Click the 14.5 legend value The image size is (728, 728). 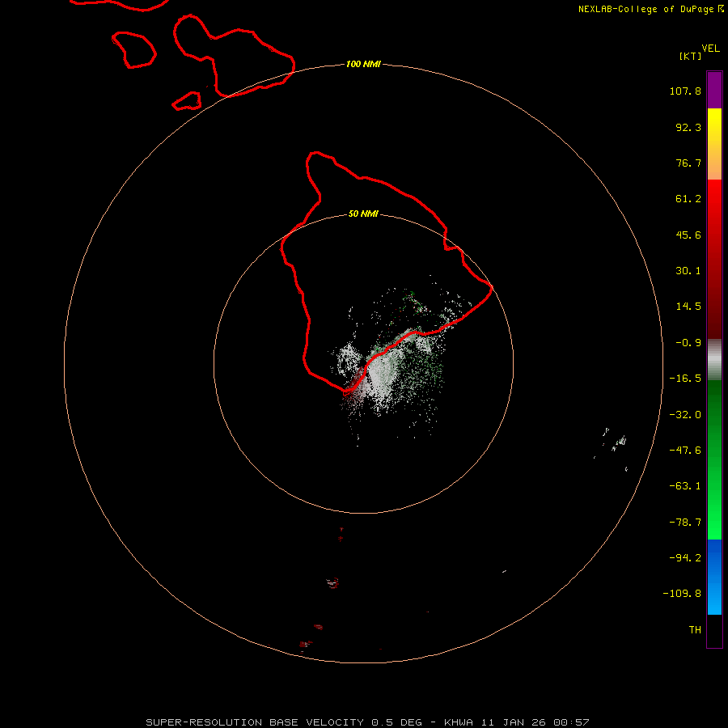(x=688, y=307)
